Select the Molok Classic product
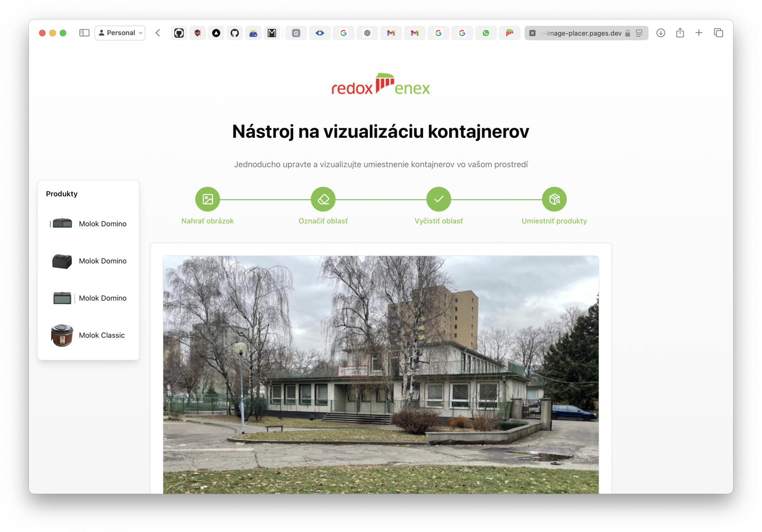The width and height of the screenshot is (762, 532). 88,335
